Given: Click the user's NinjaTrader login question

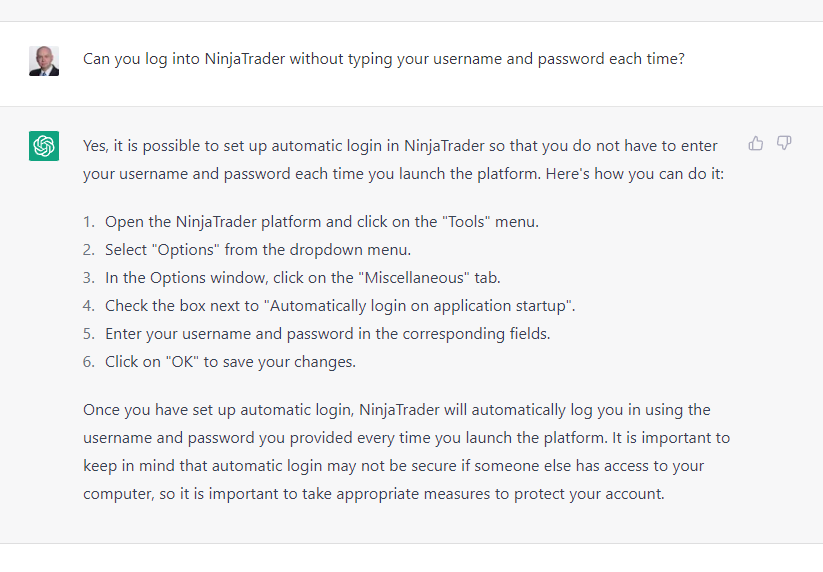Looking at the screenshot, I should pyautogui.click(x=384, y=59).
